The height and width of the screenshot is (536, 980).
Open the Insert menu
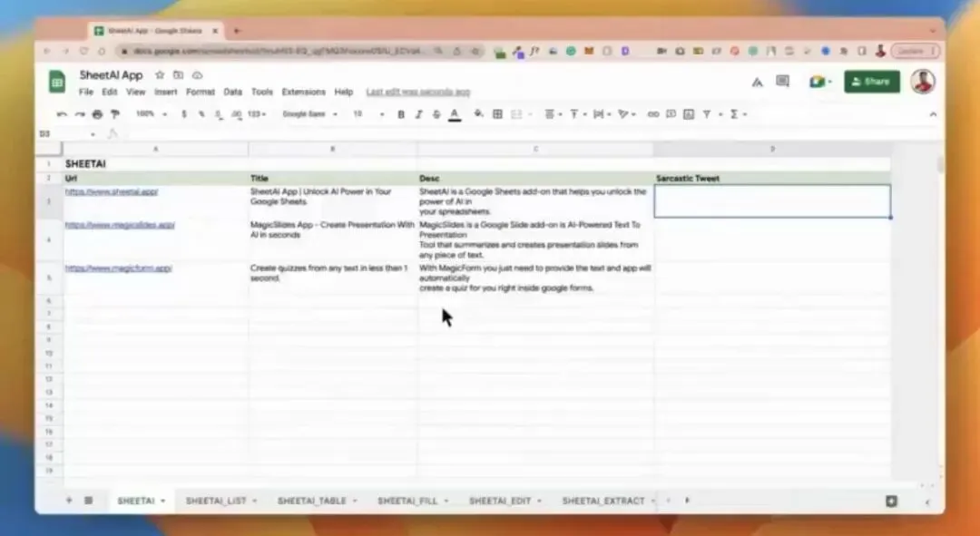tap(166, 92)
